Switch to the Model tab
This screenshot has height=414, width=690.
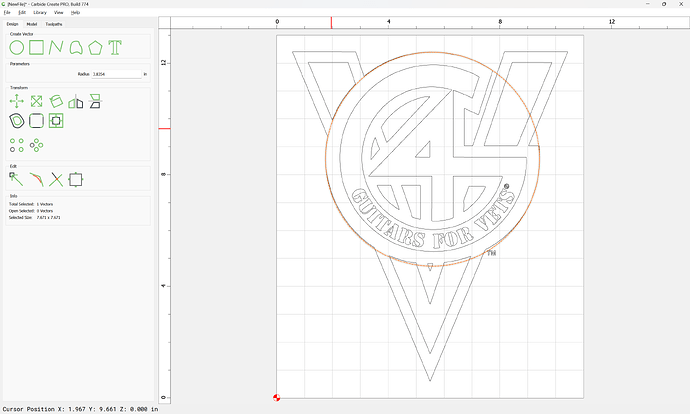click(x=32, y=24)
